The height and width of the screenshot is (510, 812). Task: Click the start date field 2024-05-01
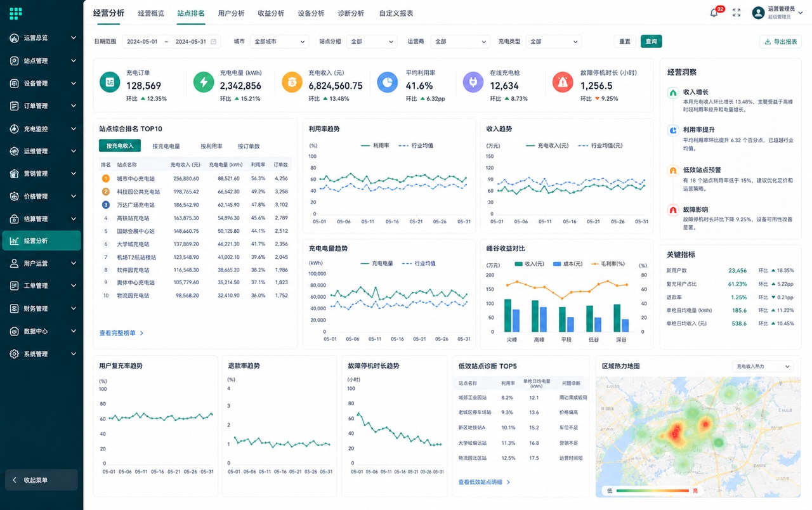142,41
